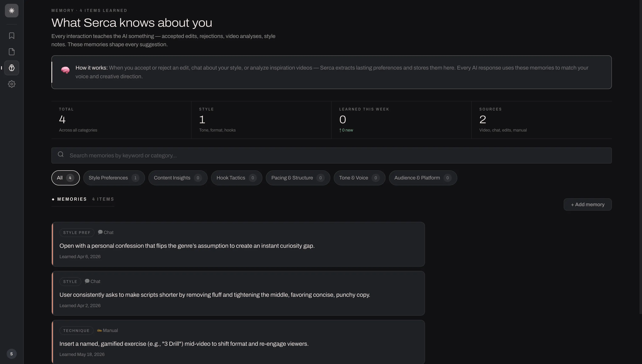Click the SOURCES stat value 2
The width and height of the screenshot is (642, 364).
(483, 119)
